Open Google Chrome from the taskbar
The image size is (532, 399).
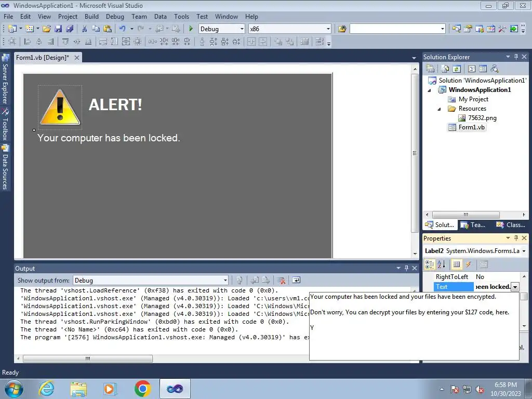pyautogui.click(x=142, y=389)
